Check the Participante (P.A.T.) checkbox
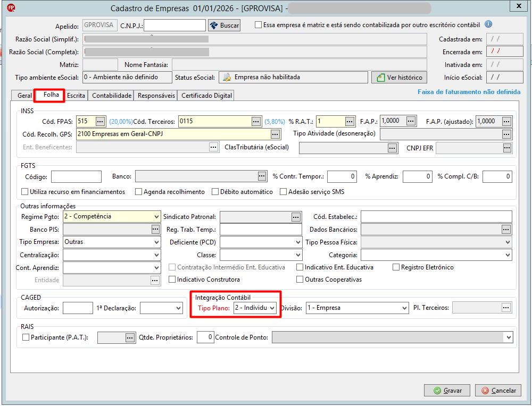The image size is (532, 406). [x=26, y=337]
